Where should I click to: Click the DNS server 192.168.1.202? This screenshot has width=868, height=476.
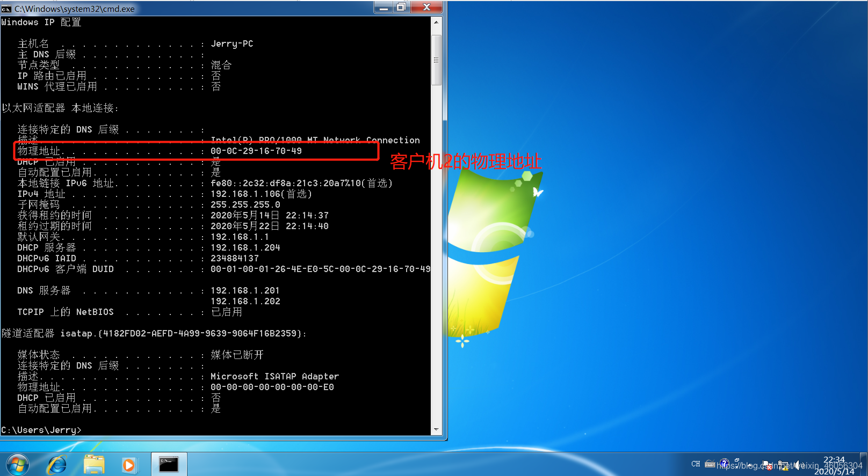click(245, 301)
